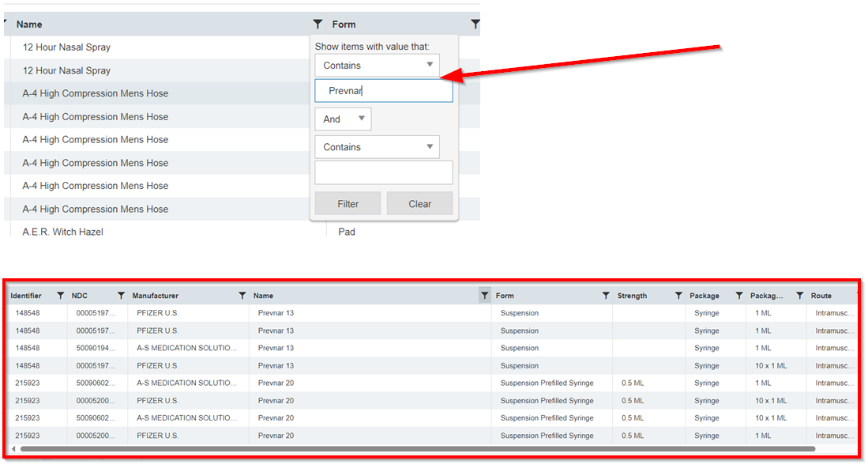
Task: Sort by Identifier column header
Action: pos(26,296)
